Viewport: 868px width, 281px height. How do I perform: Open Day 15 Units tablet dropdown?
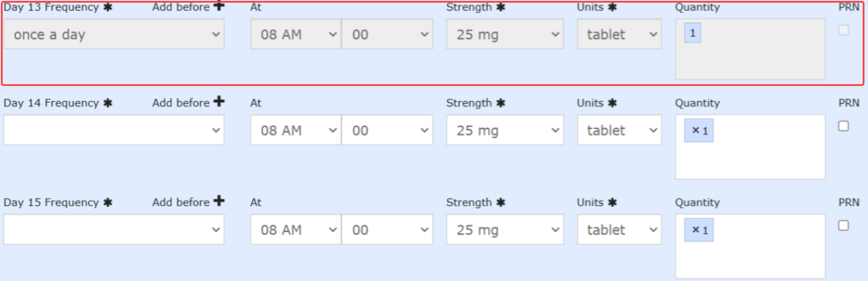619,230
